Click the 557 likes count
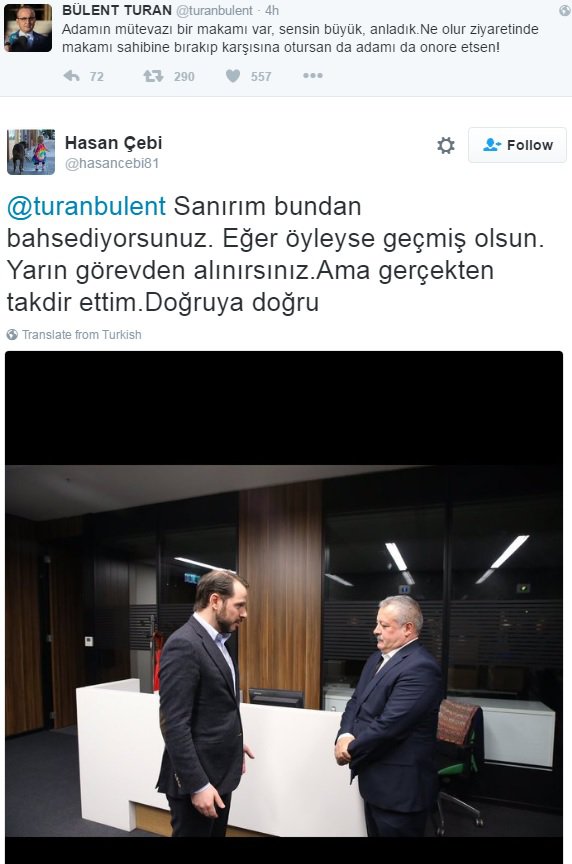Viewport: 572px width, 864px height. coord(261,77)
